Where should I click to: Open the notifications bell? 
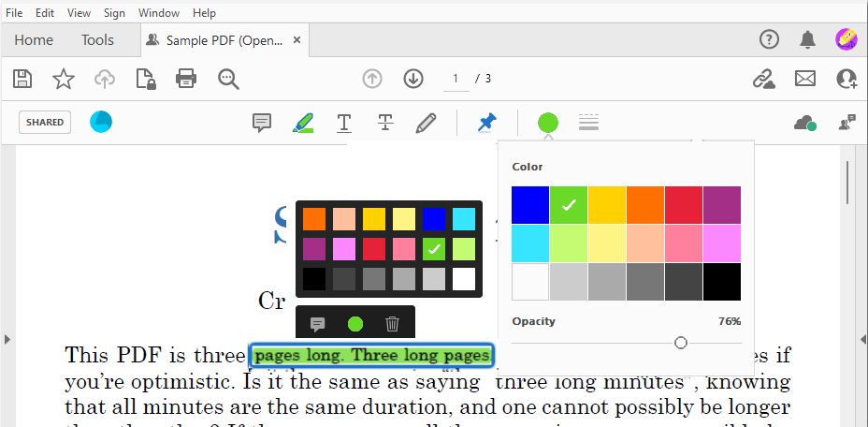[807, 39]
